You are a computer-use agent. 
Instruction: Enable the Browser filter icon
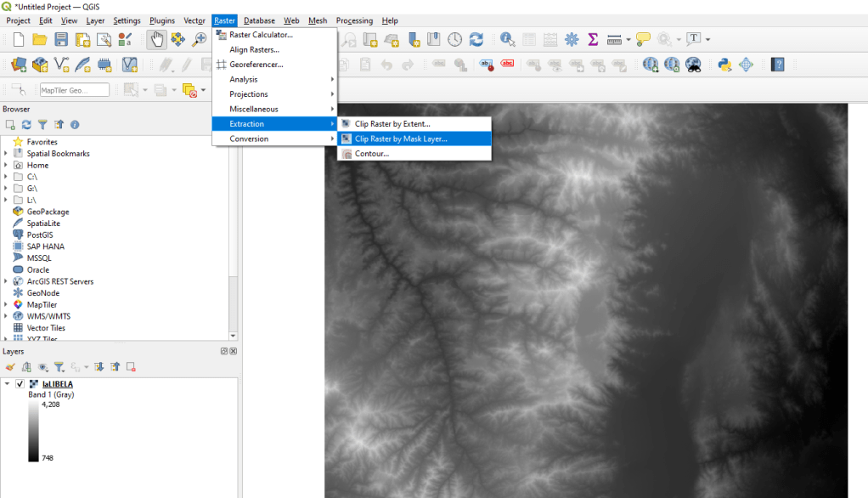42,125
